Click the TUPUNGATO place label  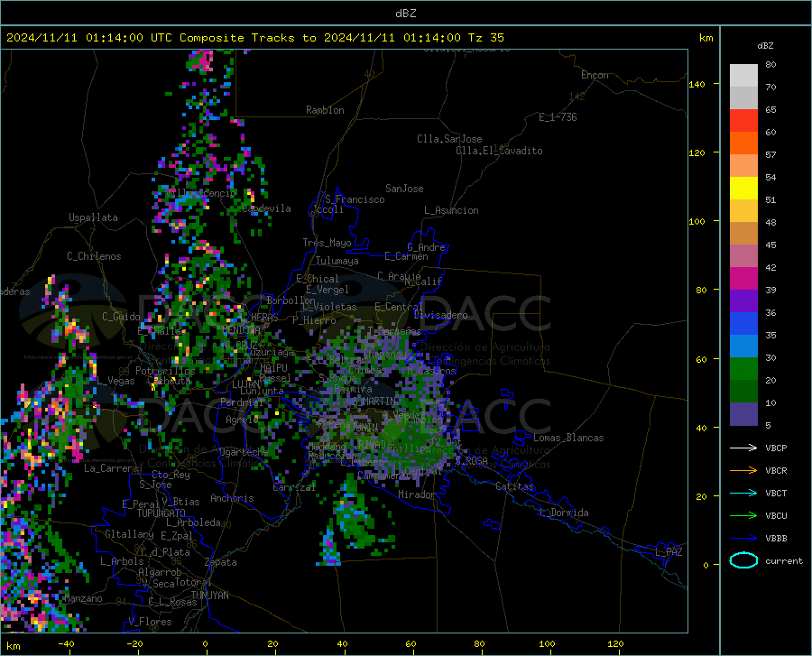pos(161,513)
